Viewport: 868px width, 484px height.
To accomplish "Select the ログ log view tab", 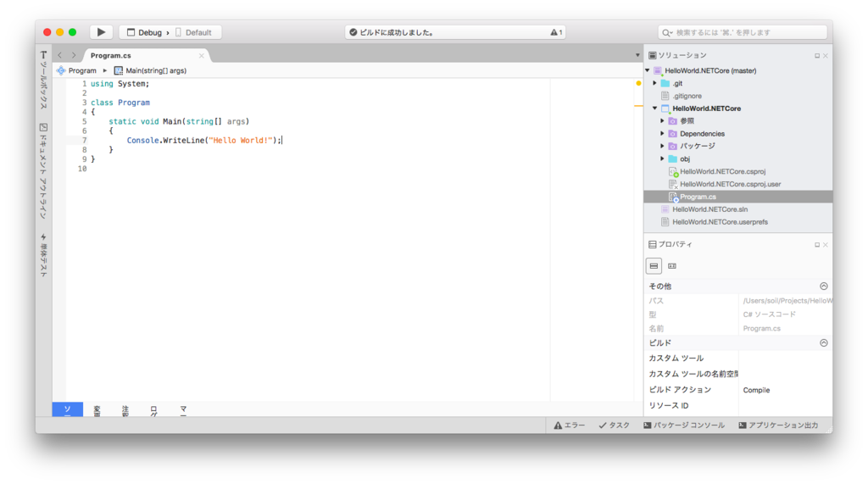I will point(154,409).
